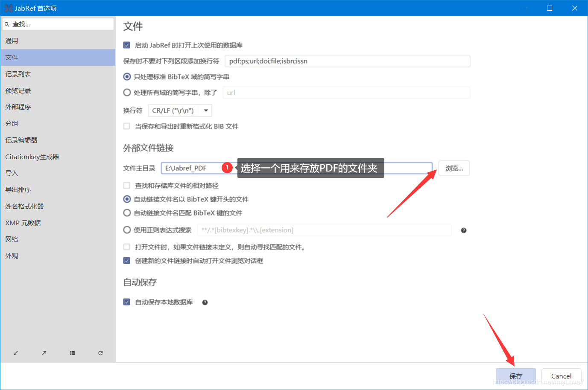This screenshot has height=390, width=588.
Task: Click the pdf;ps;url;doi field list input
Action: tap(347, 61)
